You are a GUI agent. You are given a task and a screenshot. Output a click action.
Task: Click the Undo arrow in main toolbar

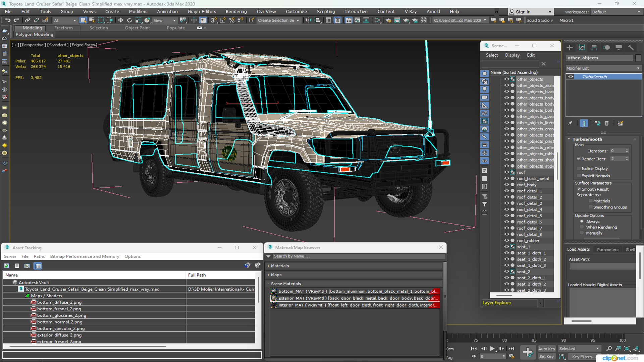point(7,20)
